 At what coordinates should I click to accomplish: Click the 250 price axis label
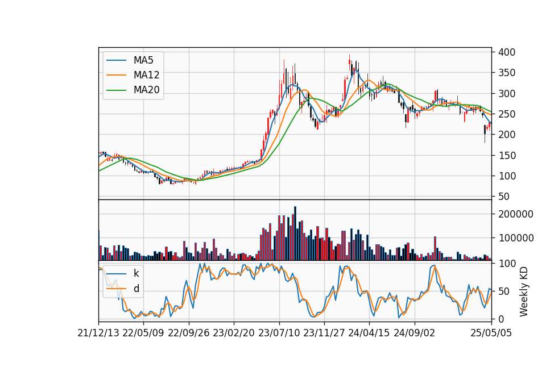507,114
